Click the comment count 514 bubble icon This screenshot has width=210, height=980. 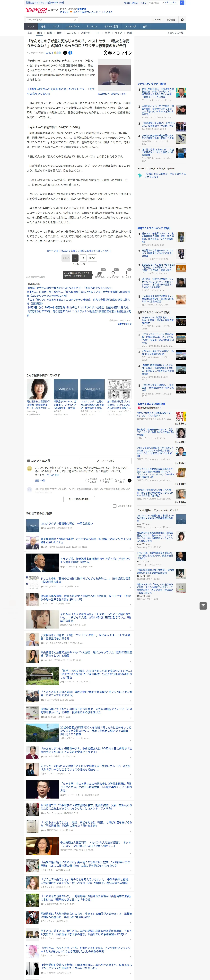[x=50, y=53]
